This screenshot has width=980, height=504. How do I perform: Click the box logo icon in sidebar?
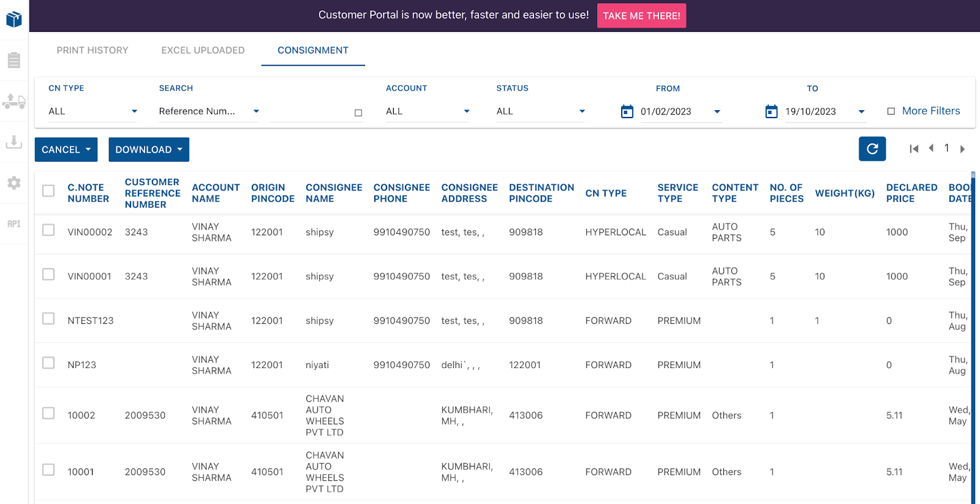[x=14, y=20]
